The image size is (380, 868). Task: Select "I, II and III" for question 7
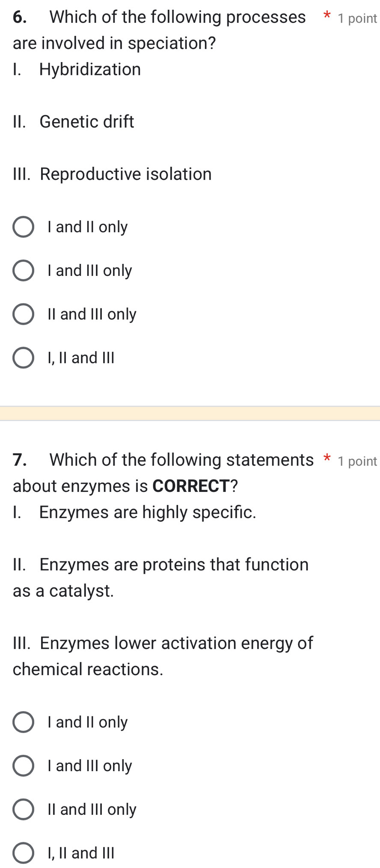click(x=24, y=853)
